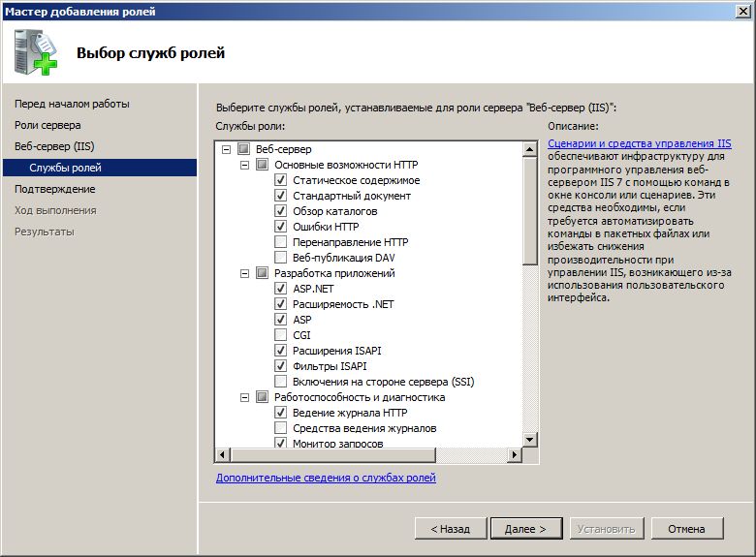
Task: Collapse the Разработка приложений node
Action: 244,273
